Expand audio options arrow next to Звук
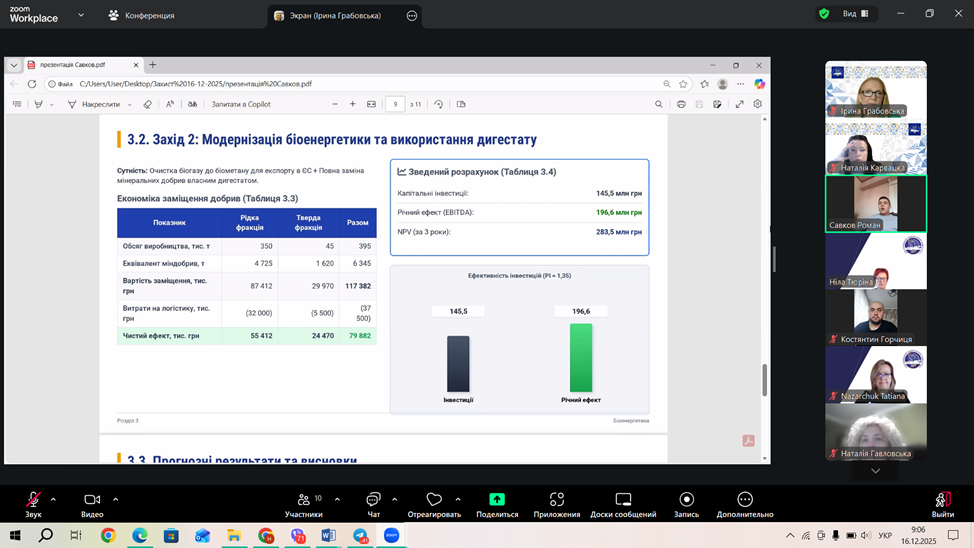The image size is (974, 548). 53,499
